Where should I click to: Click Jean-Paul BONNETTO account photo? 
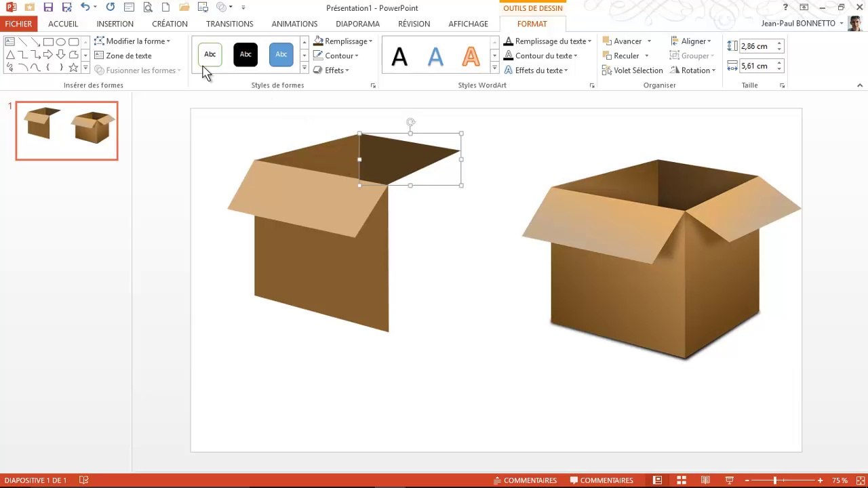[854, 24]
